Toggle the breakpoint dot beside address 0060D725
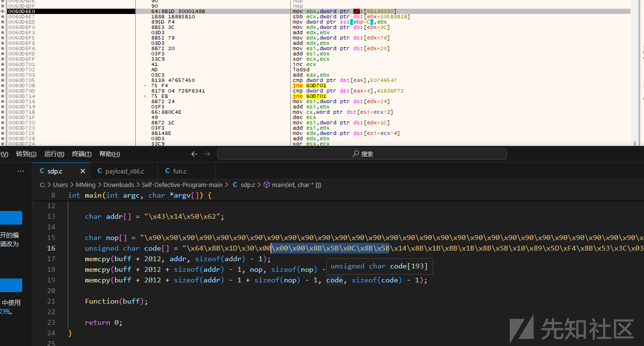 click(x=3, y=133)
